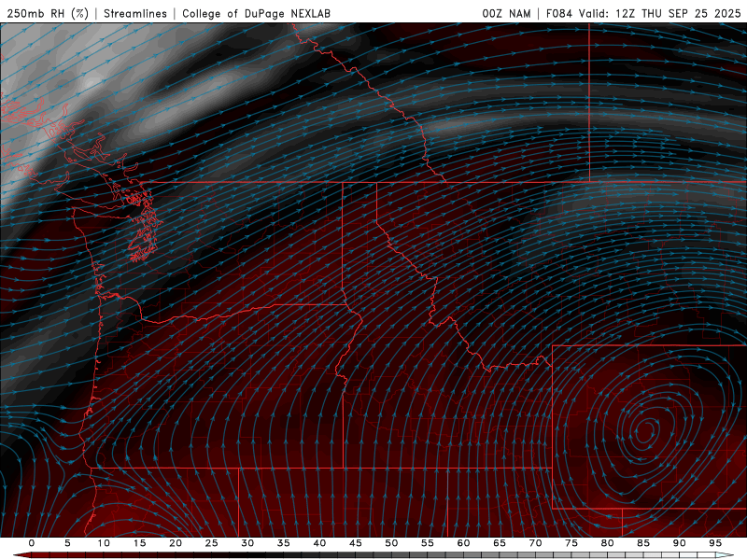
Task: Click the white arrow end of color bar
Action: [725, 555]
